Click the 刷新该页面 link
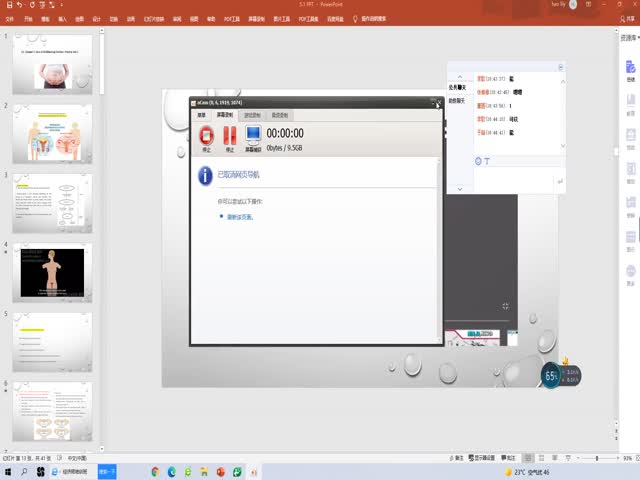640x480 pixels. click(240, 216)
